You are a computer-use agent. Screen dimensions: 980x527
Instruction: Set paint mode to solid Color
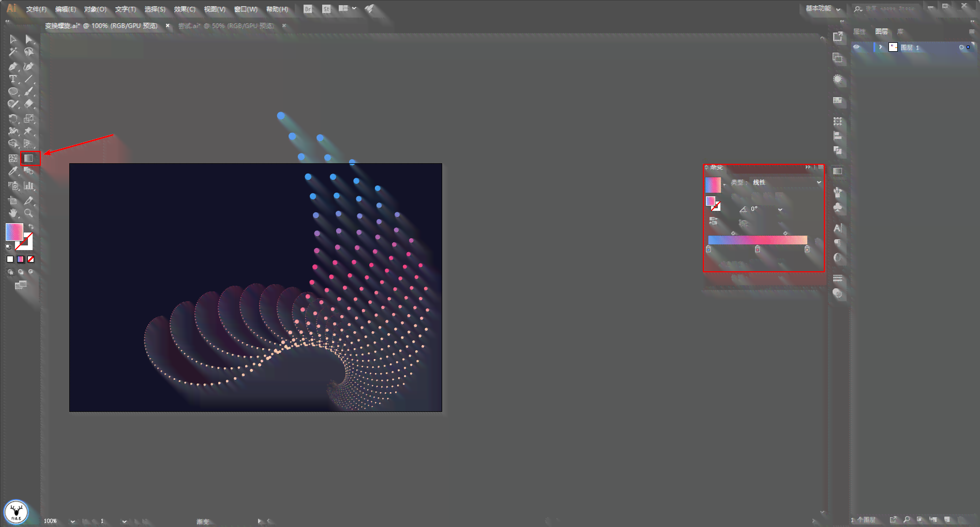[x=10, y=259]
